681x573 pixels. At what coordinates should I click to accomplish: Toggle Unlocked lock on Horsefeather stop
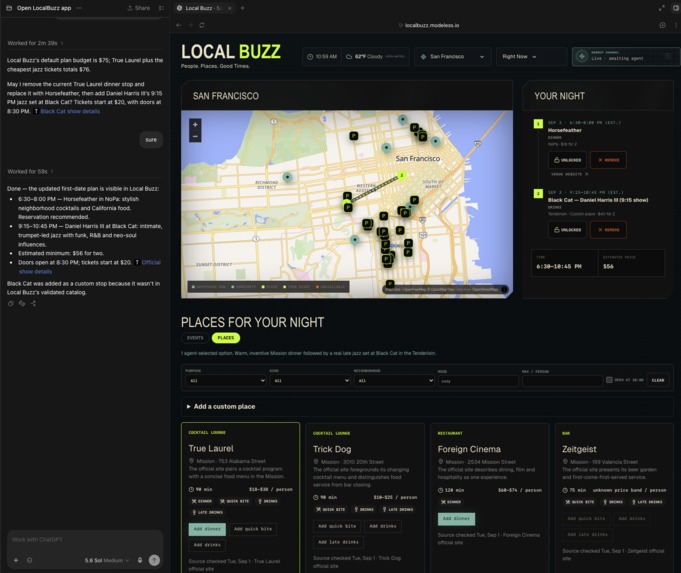pos(567,160)
